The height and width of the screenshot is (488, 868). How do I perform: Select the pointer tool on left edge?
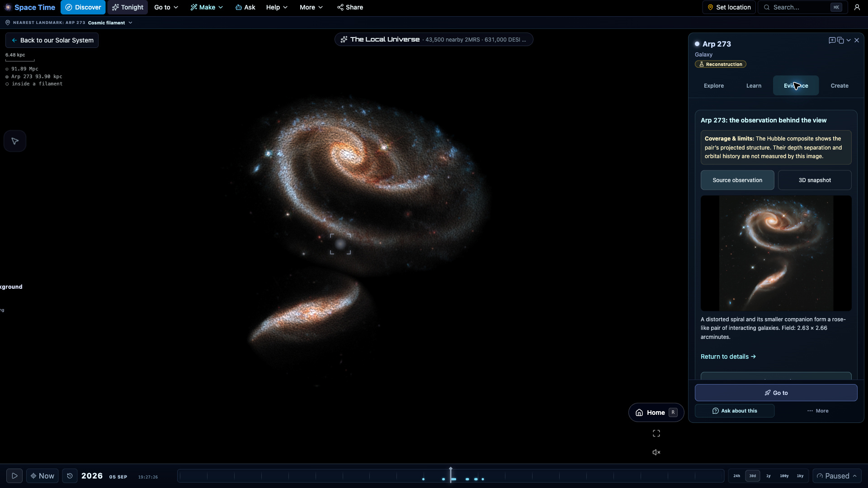click(x=15, y=141)
